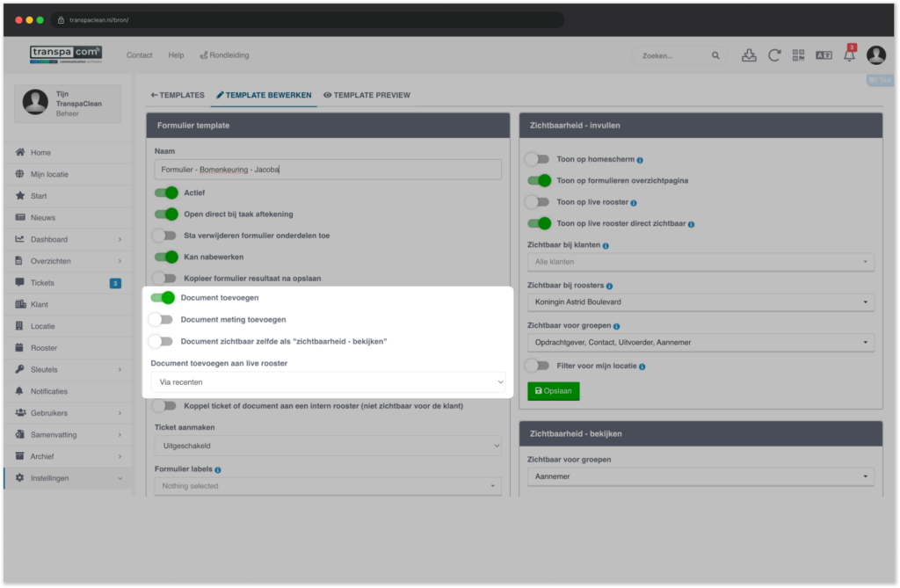The width and height of the screenshot is (900, 588).
Task: Open Zichtbaar bij roosters dropdown Koningin Astrid Boulevard
Action: pyautogui.click(x=700, y=302)
